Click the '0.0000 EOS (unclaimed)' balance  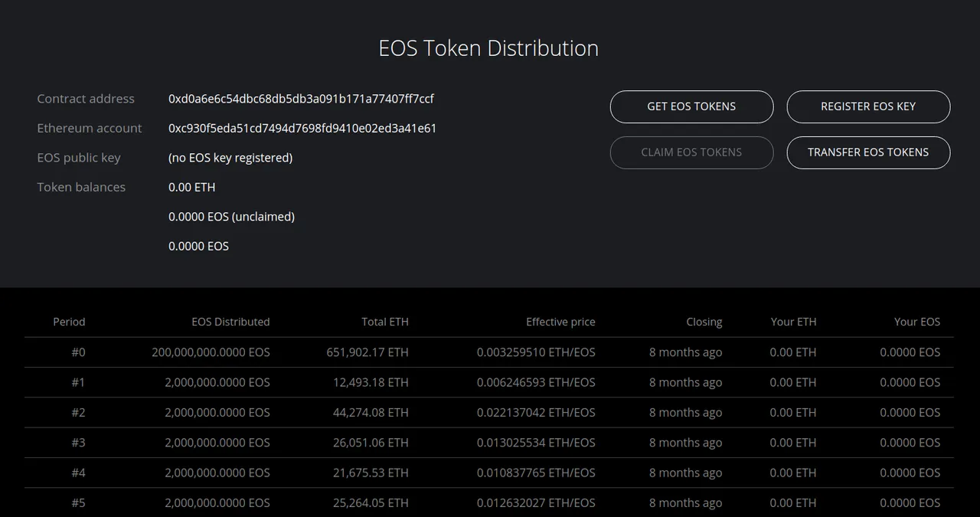click(x=231, y=217)
